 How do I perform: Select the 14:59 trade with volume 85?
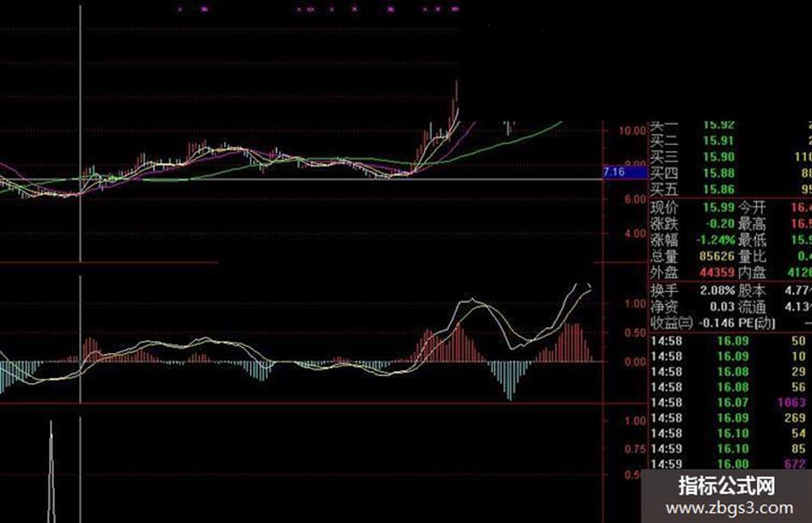point(730,448)
